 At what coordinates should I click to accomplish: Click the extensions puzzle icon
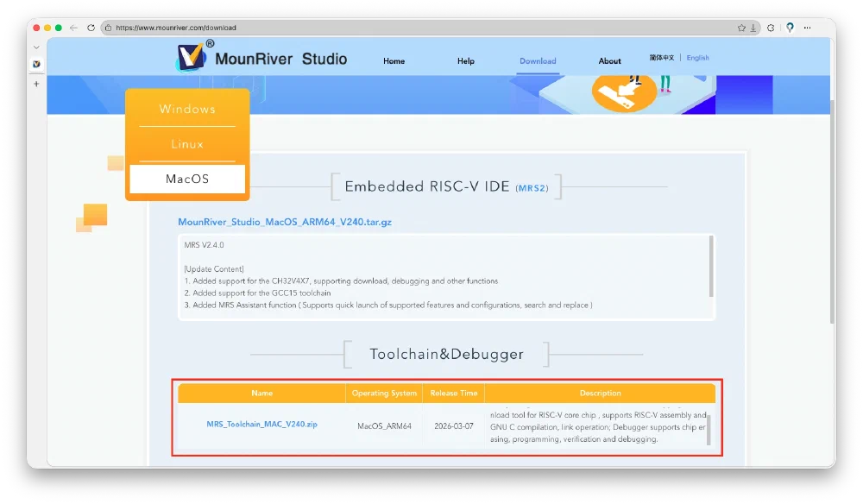tap(771, 28)
